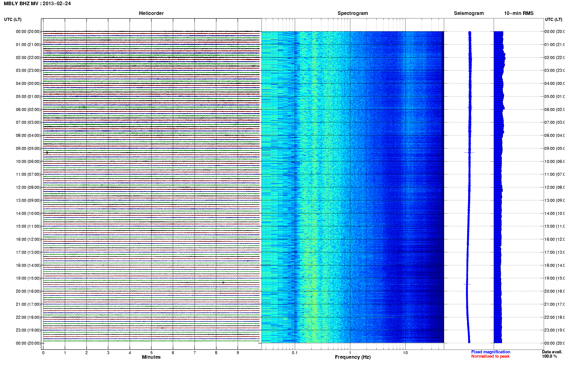Click the left 21:00 (17:00) time label
Viewport: 588px width, 368px height.
tap(28, 304)
